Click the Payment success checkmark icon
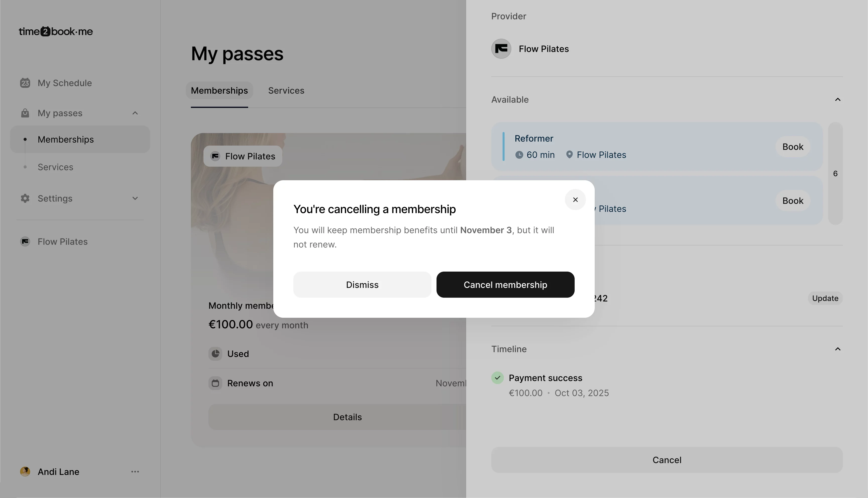 point(498,378)
